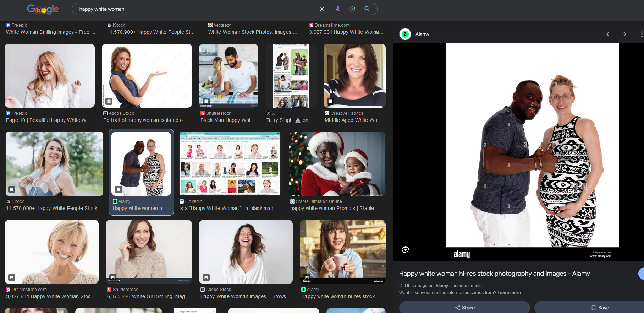Open more options in preview panel
Screen dimensions: 644x313
(641, 34)
